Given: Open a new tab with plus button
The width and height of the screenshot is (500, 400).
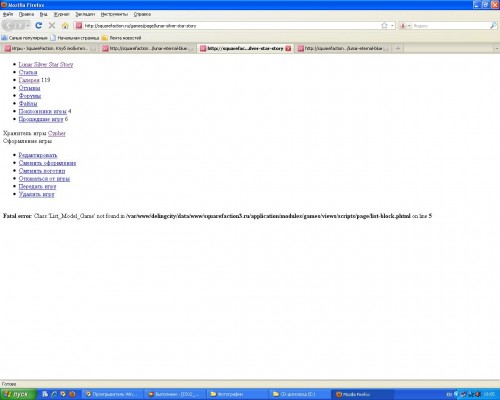Looking at the screenshot, I should pyautogui.click(x=398, y=49).
